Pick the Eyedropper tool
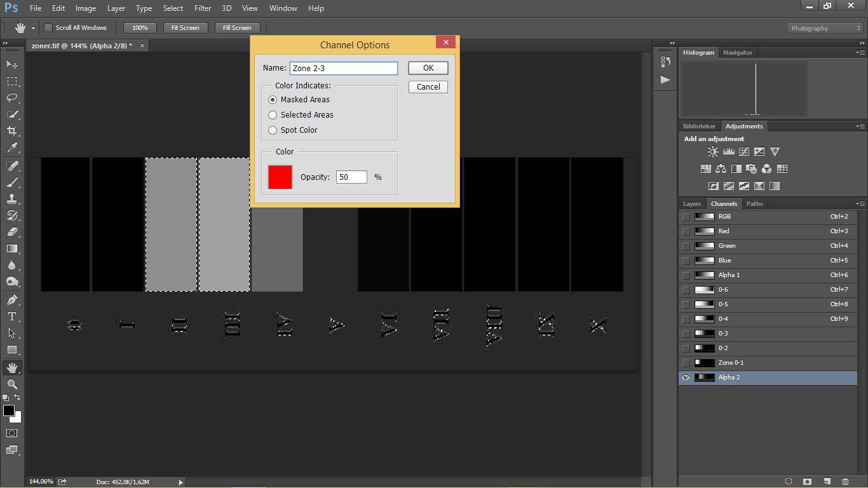 click(x=12, y=147)
